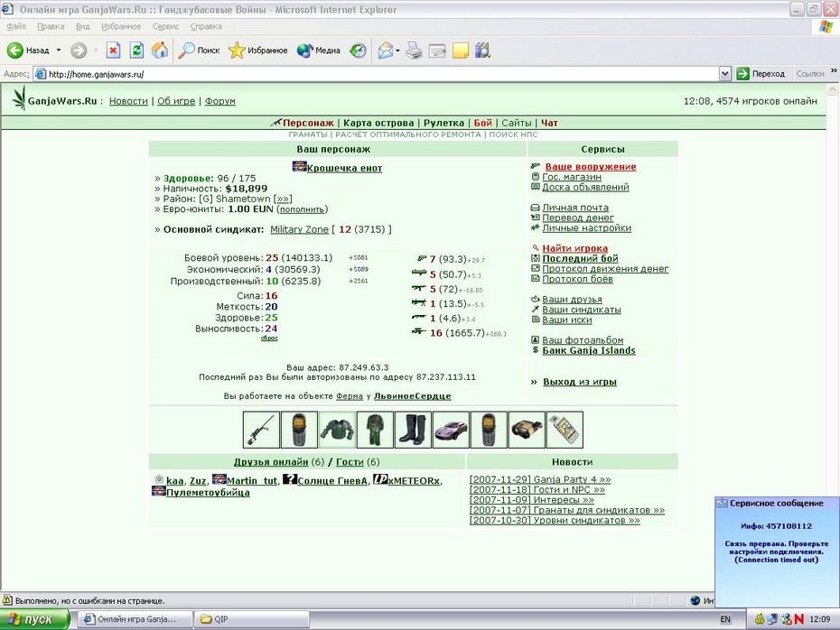Click the green body armor item
Viewport: 840px width, 630px height.
[x=337, y=430]
